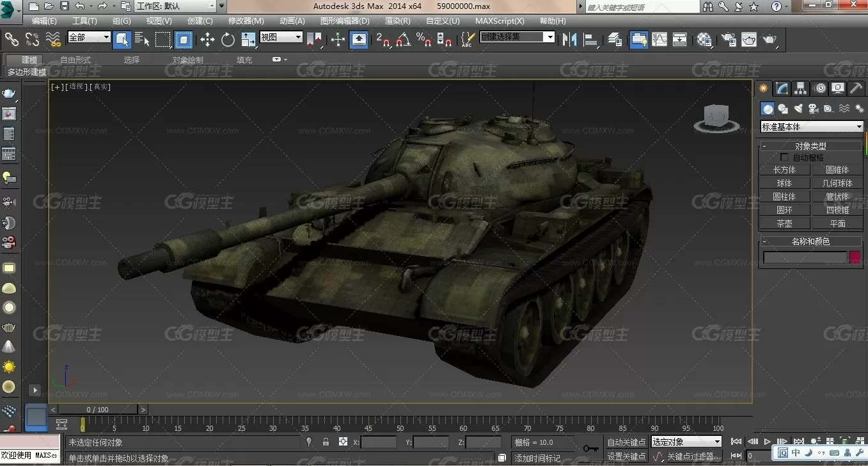Viewport: 868px width, 466px height.
Task: Click the Bind to Space Warp icon
Action: tap(53, 40)
